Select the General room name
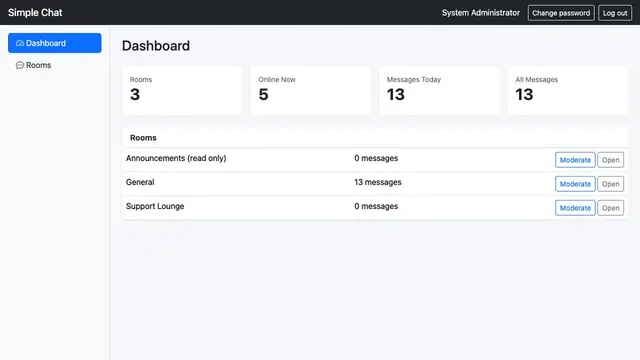Image resolution: width=640 pixels, height=360 pixels. [x=140, y=182]
